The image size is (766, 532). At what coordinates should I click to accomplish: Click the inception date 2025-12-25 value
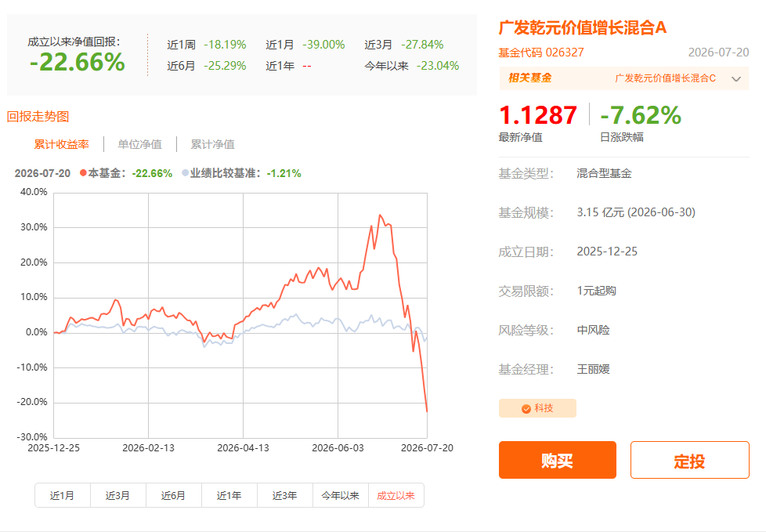[x=607, y=251]
